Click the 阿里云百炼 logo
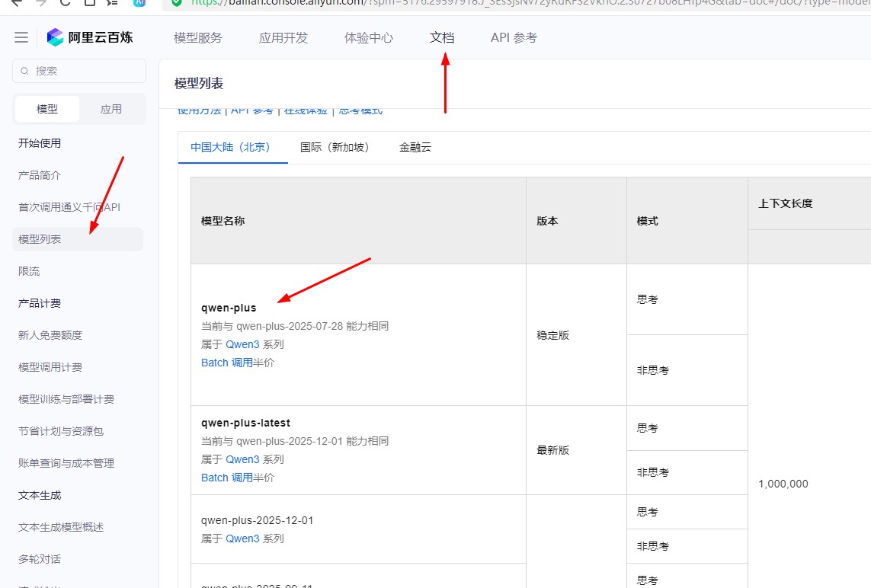This screenshot has width=871, height=588. pos(90,37)
